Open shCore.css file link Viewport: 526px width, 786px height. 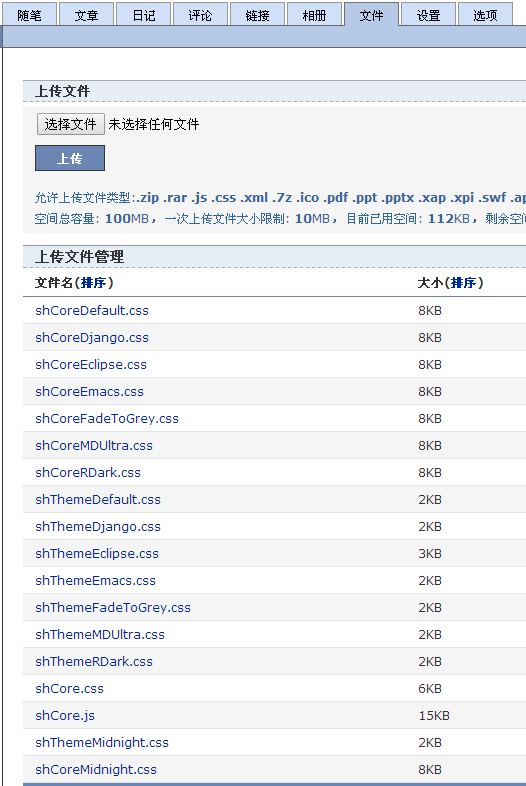point(69,689)
